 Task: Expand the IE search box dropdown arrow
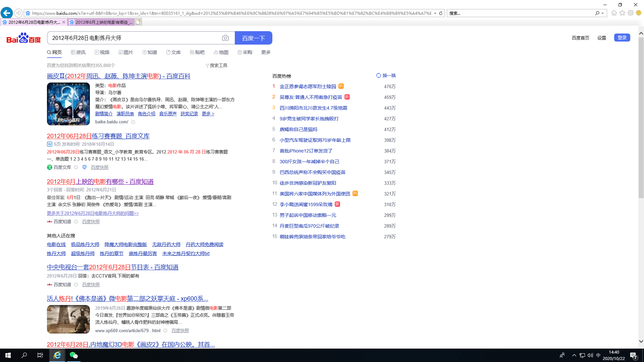tap(603, 13)
